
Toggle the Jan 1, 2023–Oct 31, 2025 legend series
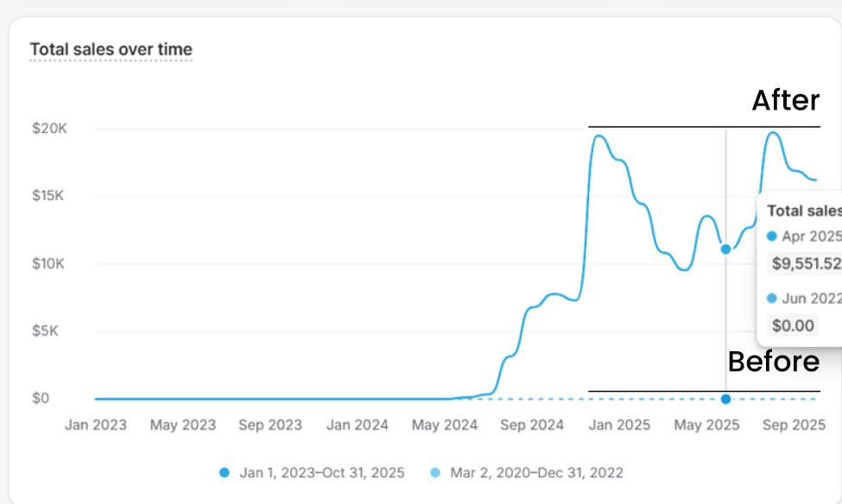[x=322, y=473]
